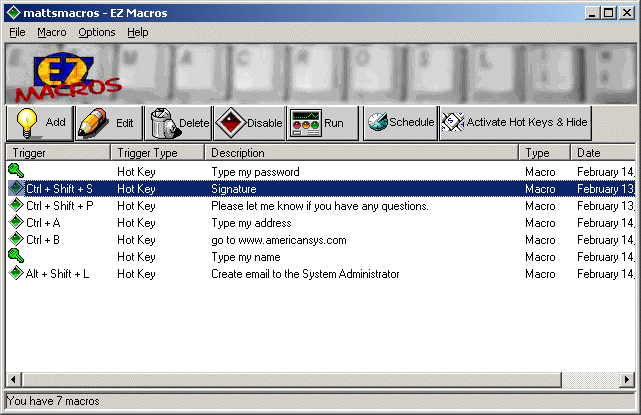Sort by the Description column header
Viewport: 641px width, 415px height.
click(x=361, y=153)
